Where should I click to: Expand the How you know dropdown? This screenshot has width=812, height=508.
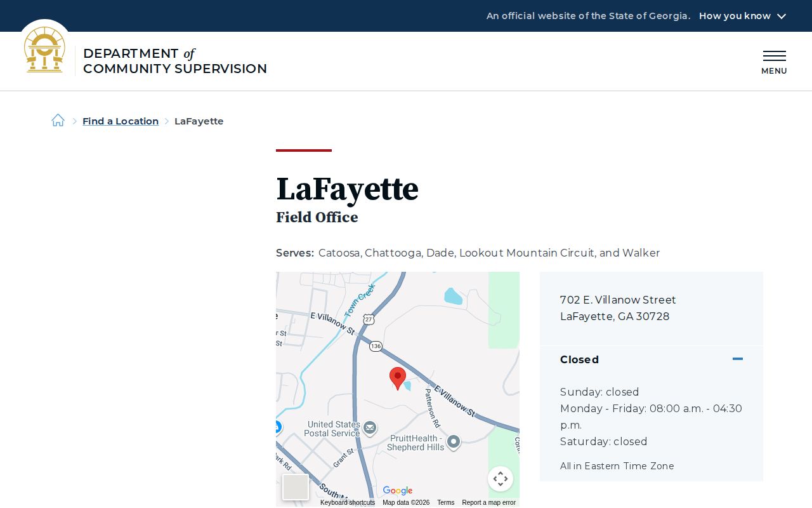pos(742,16)
